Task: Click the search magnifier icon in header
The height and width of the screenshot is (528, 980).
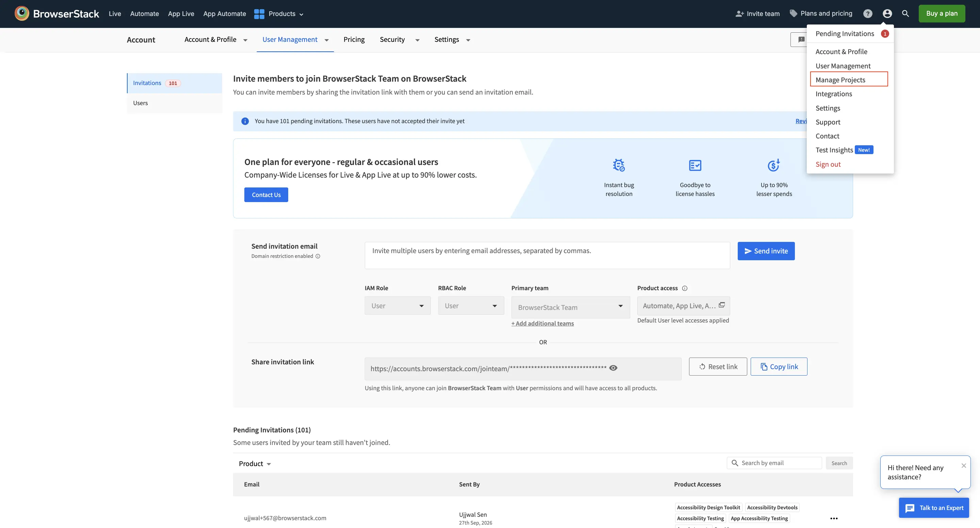Action: tap(905, 13)
